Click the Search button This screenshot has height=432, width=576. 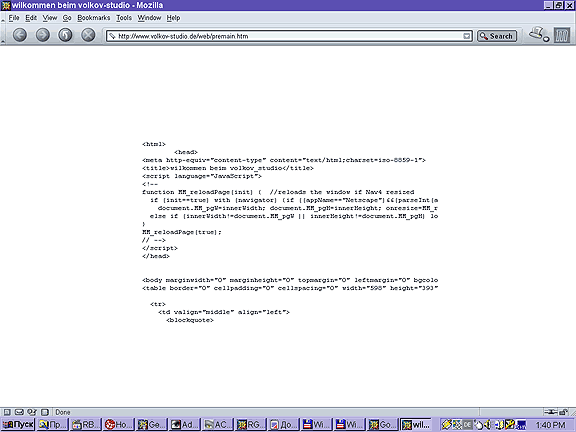(497, 36)
